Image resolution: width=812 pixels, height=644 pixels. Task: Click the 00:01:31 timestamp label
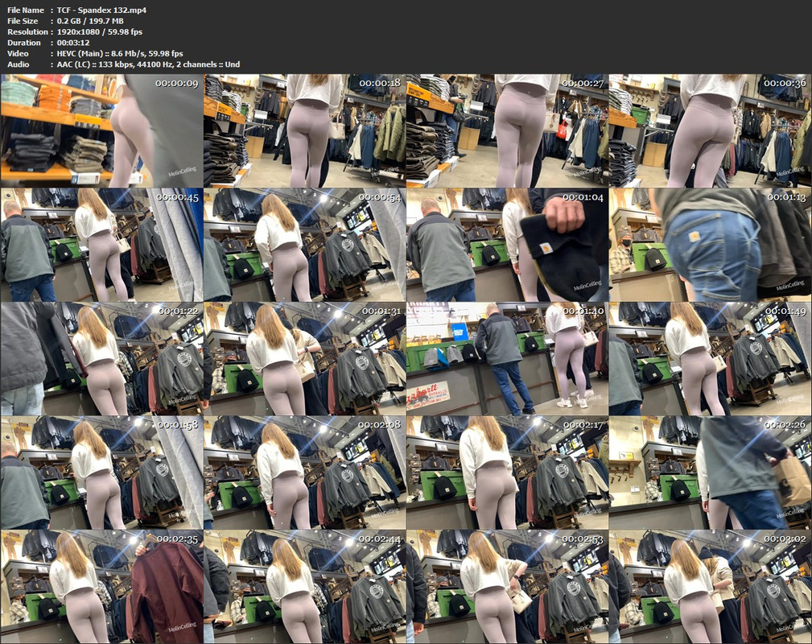[381, 312]
